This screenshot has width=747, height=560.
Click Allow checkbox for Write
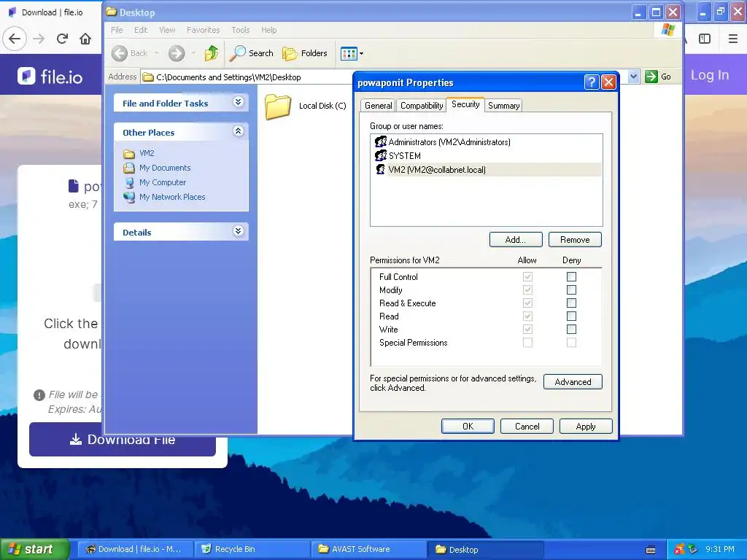tap(527, 329)
